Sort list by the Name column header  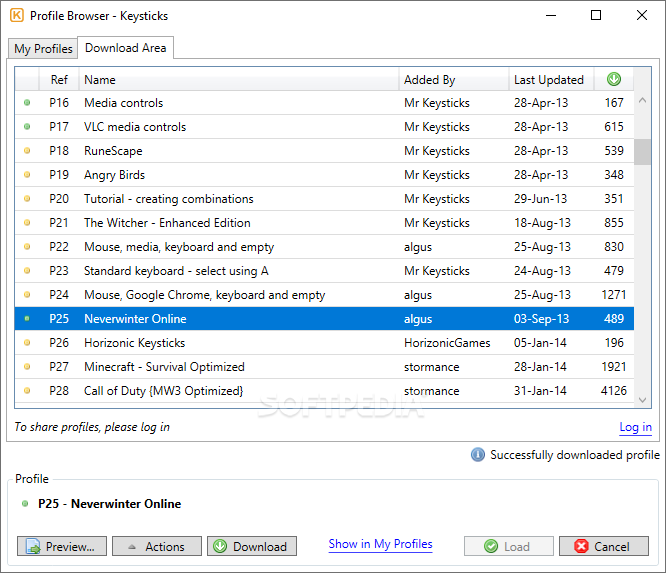(239, 79)
